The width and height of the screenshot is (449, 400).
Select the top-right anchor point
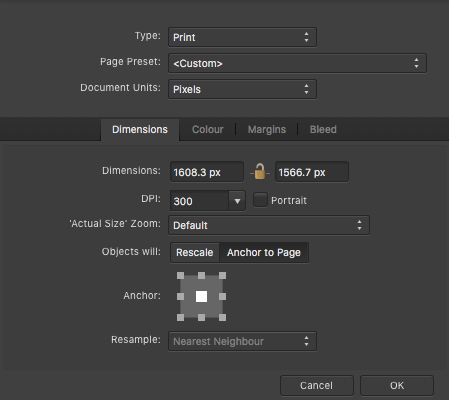click(x=222, y=275)
